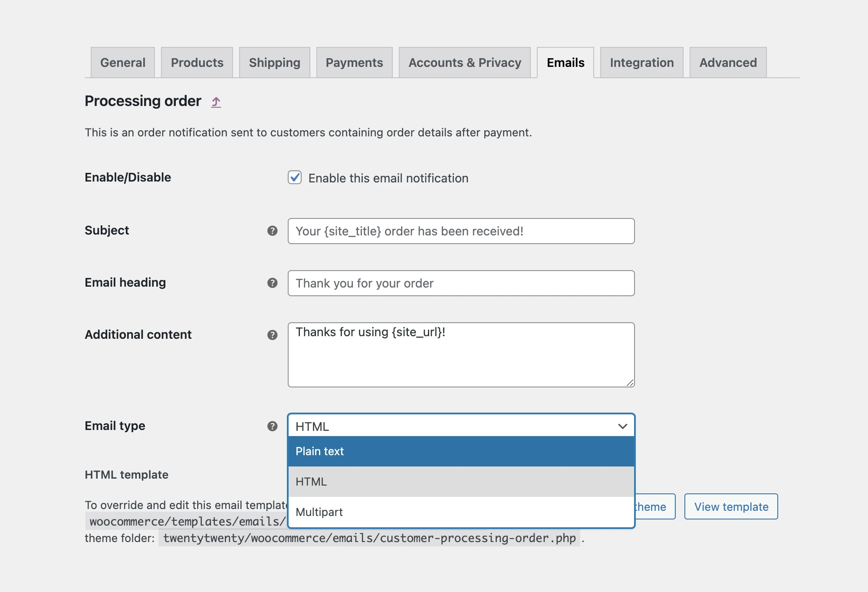Toggle Enable this email notification checkbox
Image resolution: width=868 pixels, height=592 pixels.
[295, 177]
